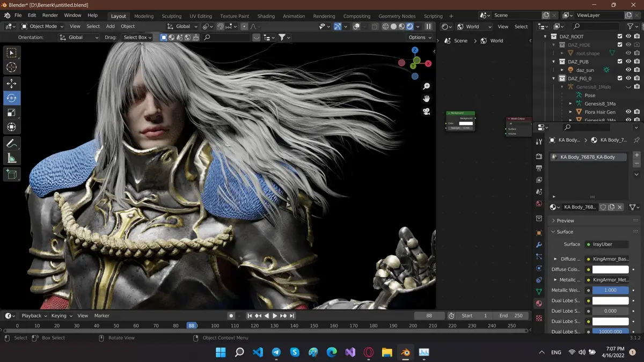
Task: Toggle viewport gizmo display button
Action: [338, 26]
